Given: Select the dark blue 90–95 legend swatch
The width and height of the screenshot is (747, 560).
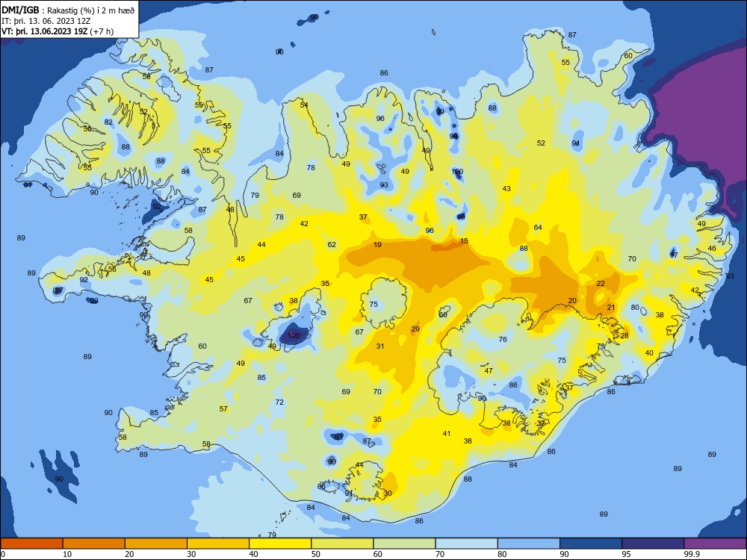Looking at the screenshot, I should [591, 544].
